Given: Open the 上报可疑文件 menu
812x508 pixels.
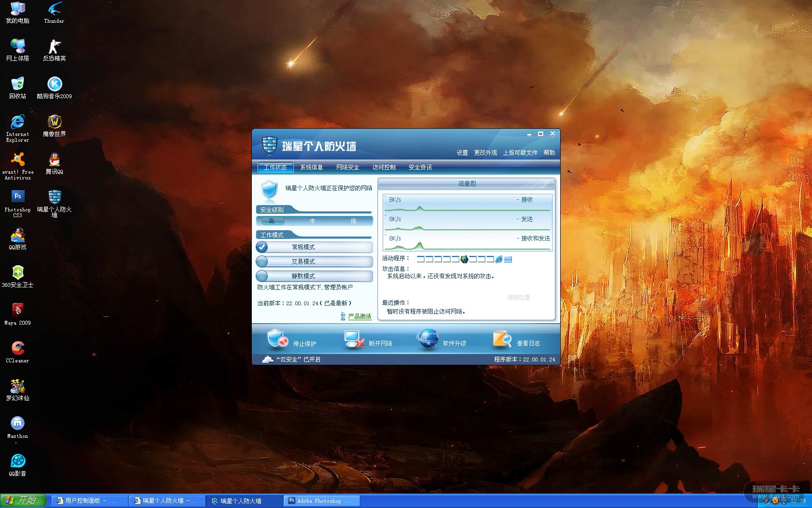Looking at the screenshot, I should tap(520, 153).
